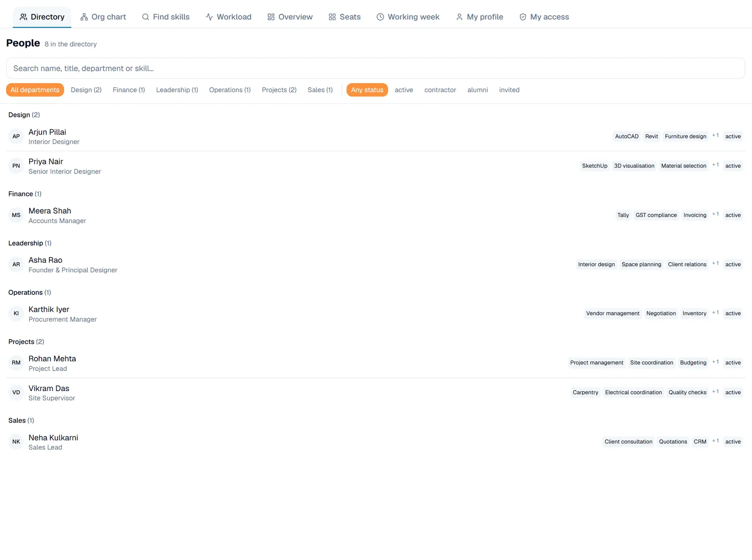Click the Working week clock icon
Image resolution: width=752 pixels, height=560 pixels.
(x=381, y=17)
